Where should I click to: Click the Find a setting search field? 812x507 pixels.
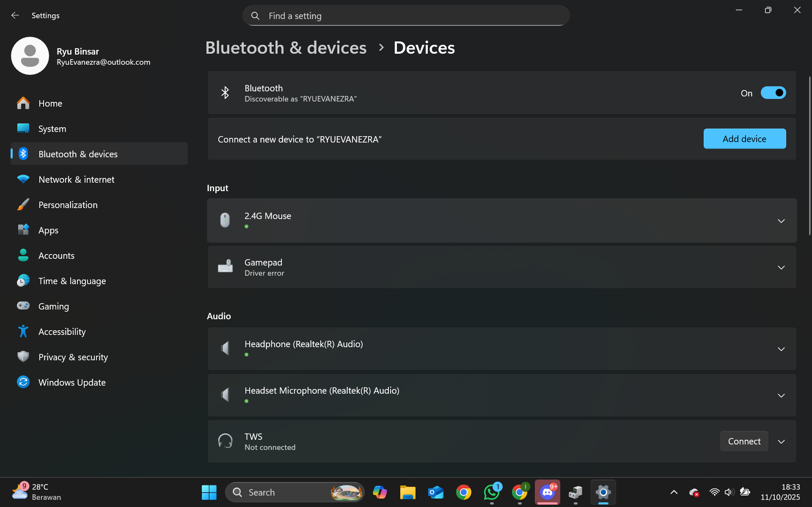[406, 16]
